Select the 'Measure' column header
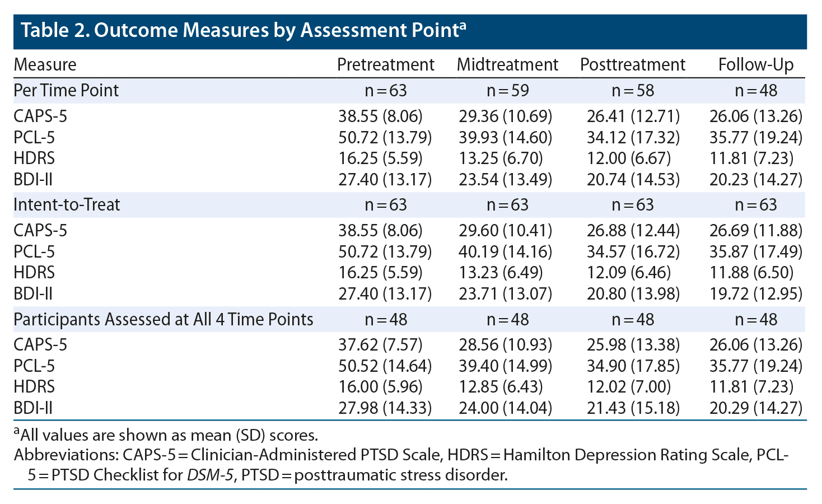The image size is (822, 504). point(45,65)
